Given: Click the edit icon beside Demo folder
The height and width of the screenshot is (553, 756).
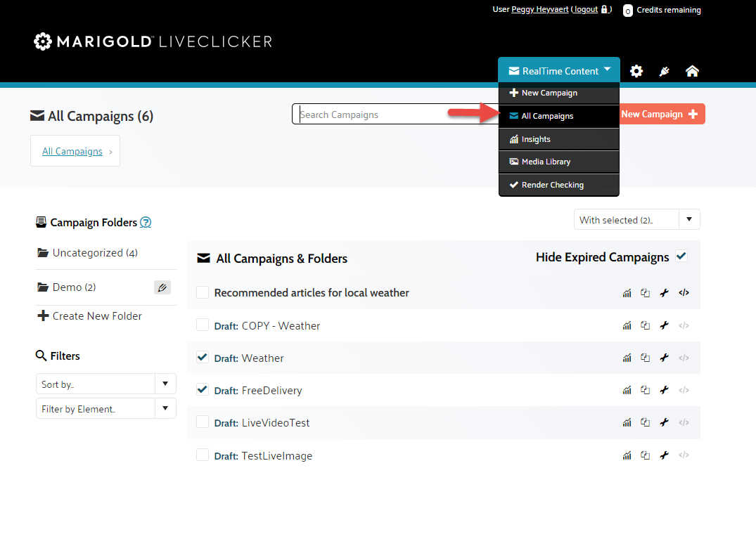Looking at the screenshot, I should 162,287.
